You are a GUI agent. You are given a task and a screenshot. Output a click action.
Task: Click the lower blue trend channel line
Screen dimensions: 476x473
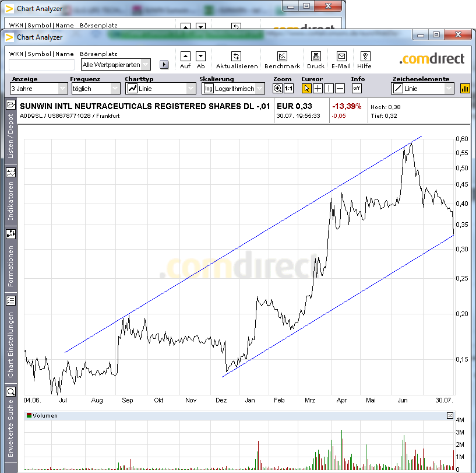[338, 306]
